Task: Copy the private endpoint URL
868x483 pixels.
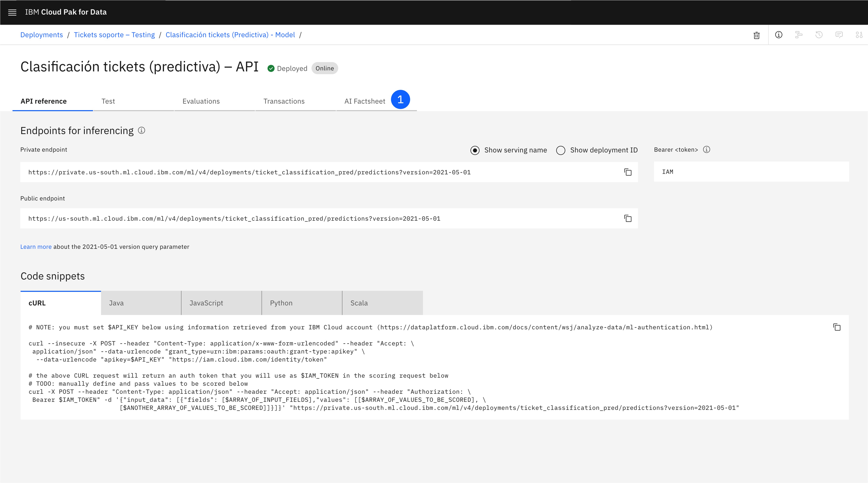Action: point(628,172)
